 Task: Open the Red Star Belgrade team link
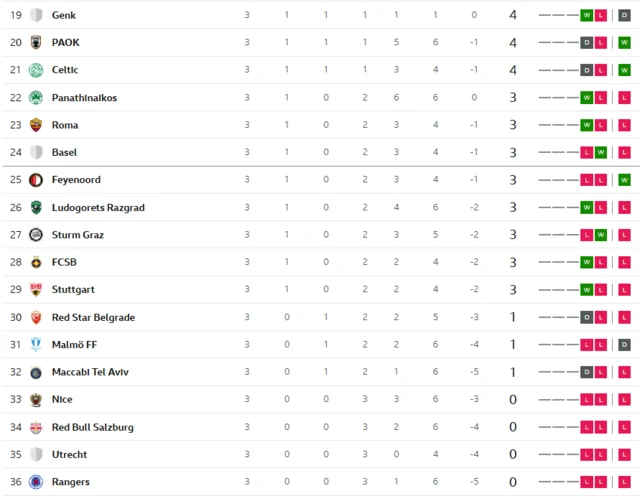(93, 317)
